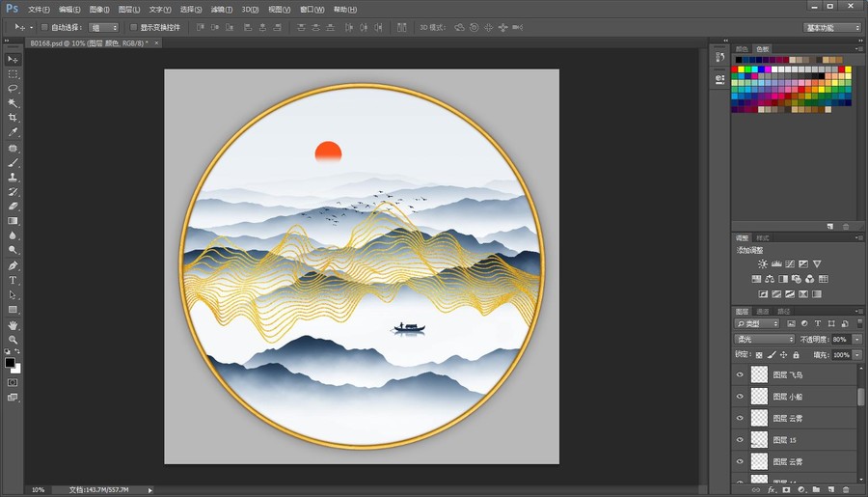Select the Path Selection tool

[x=13, y=294]
